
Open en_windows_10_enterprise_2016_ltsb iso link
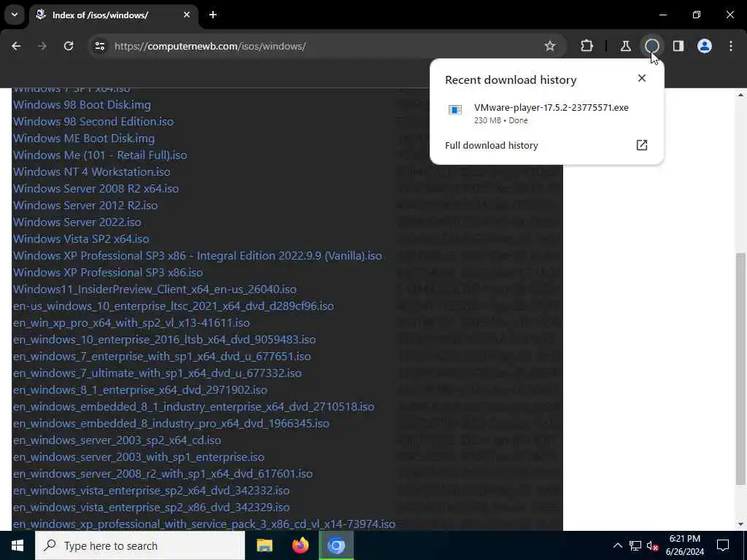[x=164, y=340]
